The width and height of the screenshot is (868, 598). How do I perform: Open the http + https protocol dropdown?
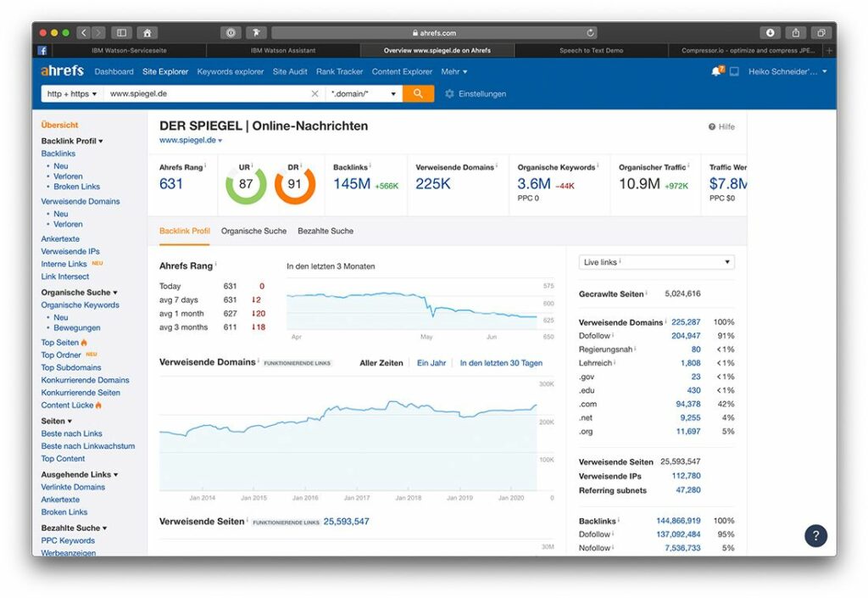pyautogui.click(x=71, y=94)
